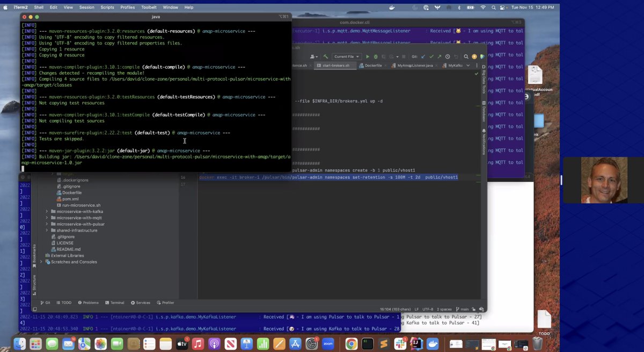
Task: Open the Services tool window button
Action: point(140,303)
